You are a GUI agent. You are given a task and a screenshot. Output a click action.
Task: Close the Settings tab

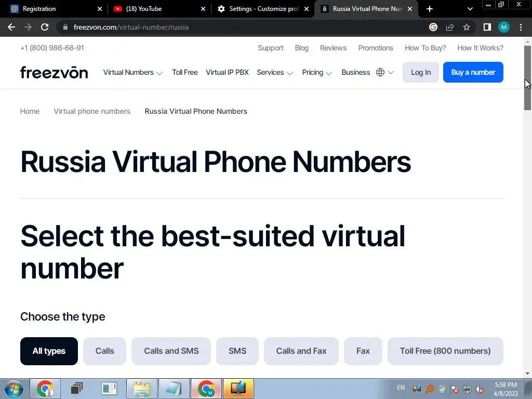point(307,9)
